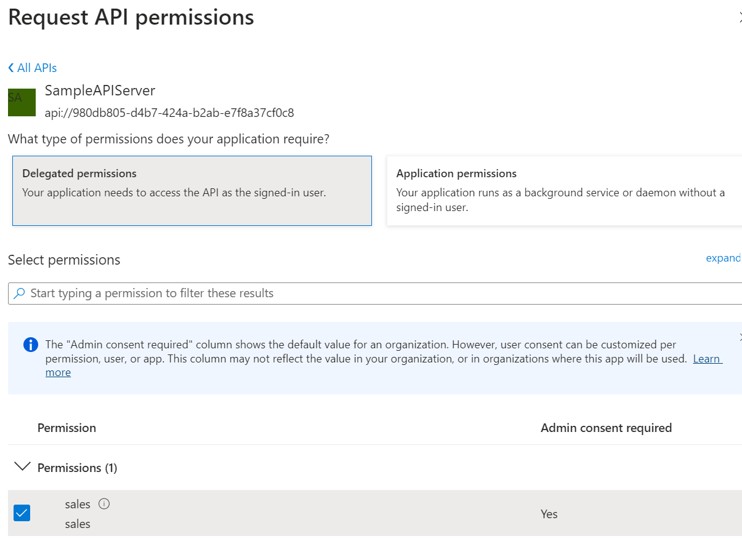Click the blue info icon in the notice banner
The width and height of the screenshot is (742, 560).
30,345
